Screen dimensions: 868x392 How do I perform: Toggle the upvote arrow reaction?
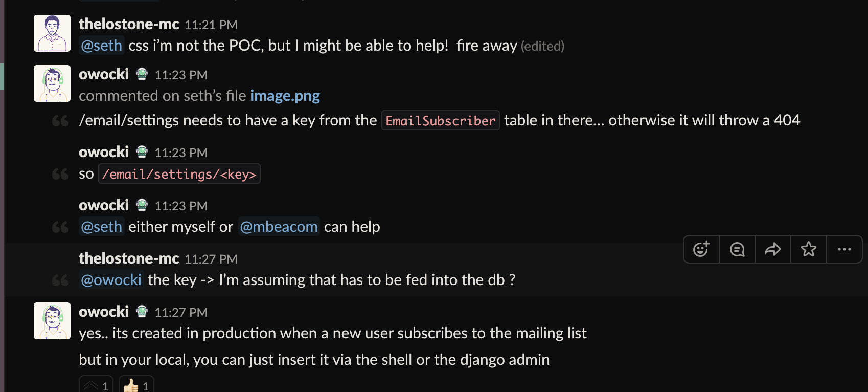95,385
